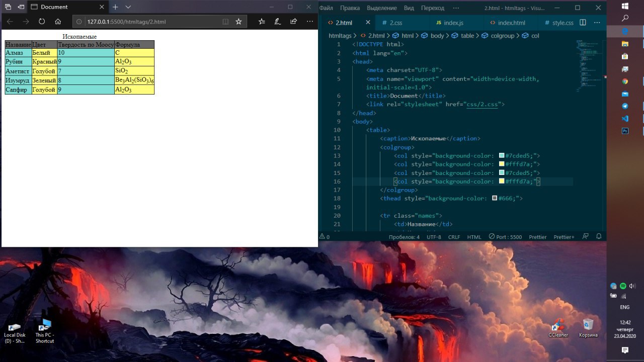Click the UTF-8 encoding in status bar

point(434,237)
